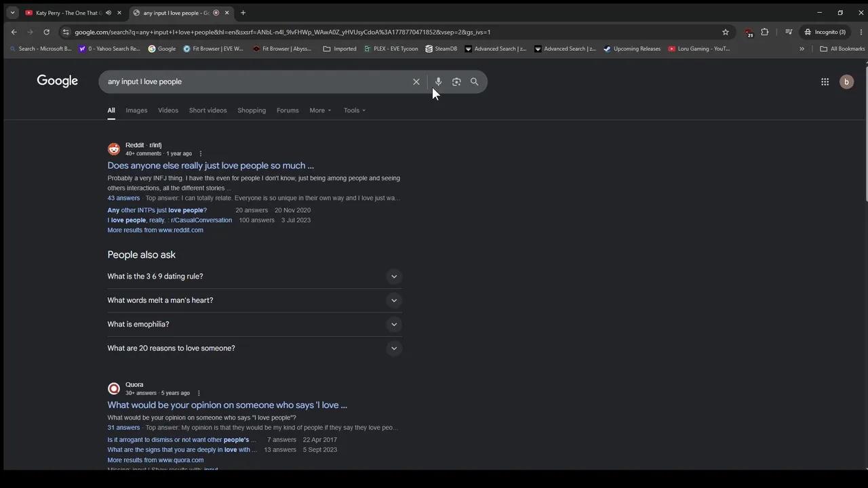Open the Fit Browser | EVE W... bookmark
Screen dimensions: 868x488
pos(214,49)
